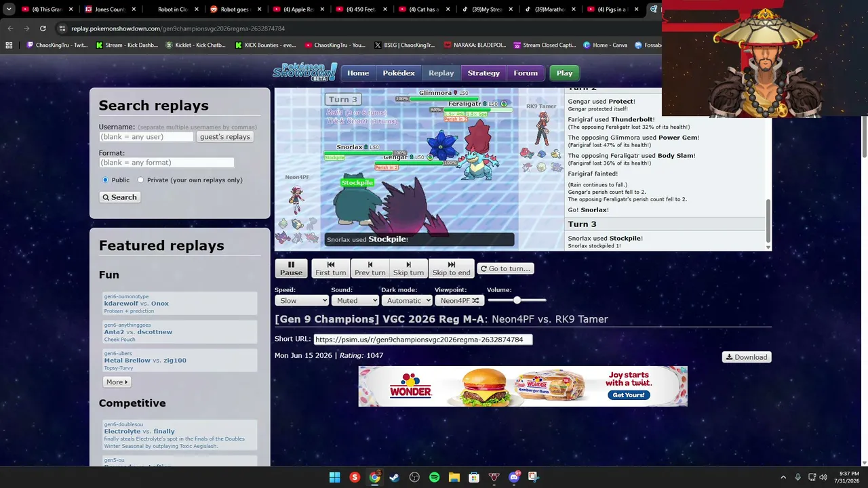The width and height of the screenshot is (868, 488).
Task: Open Spotify from the taskbar
Action: tap(434, 477)
